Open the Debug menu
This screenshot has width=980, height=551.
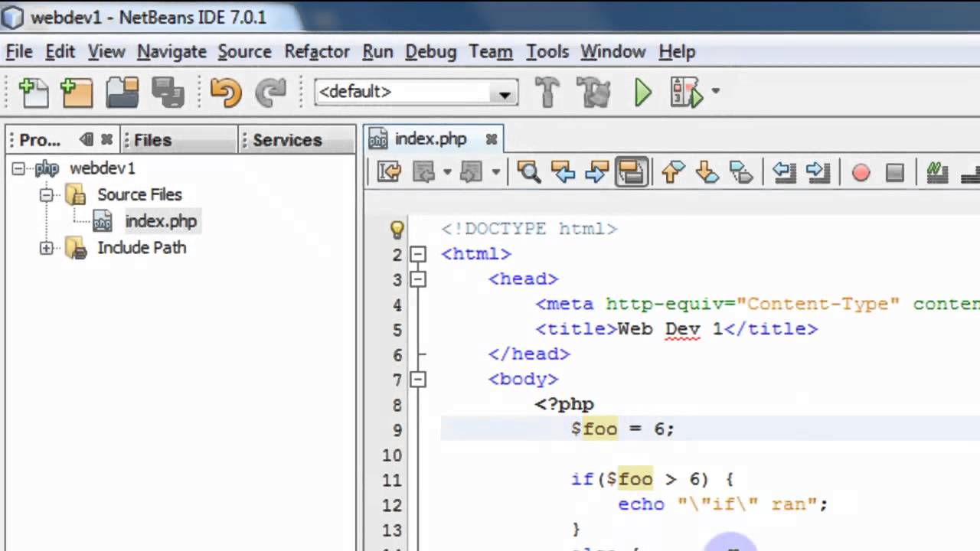(x=431, y=51)
